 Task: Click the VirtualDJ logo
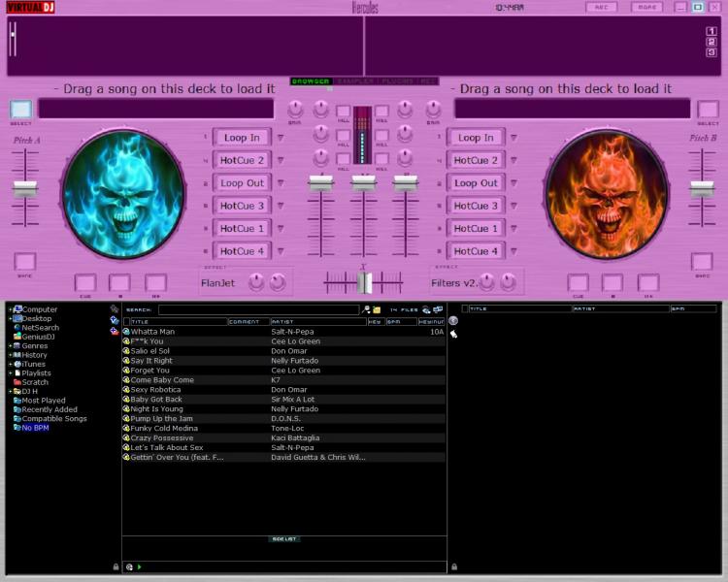point(31,7)
